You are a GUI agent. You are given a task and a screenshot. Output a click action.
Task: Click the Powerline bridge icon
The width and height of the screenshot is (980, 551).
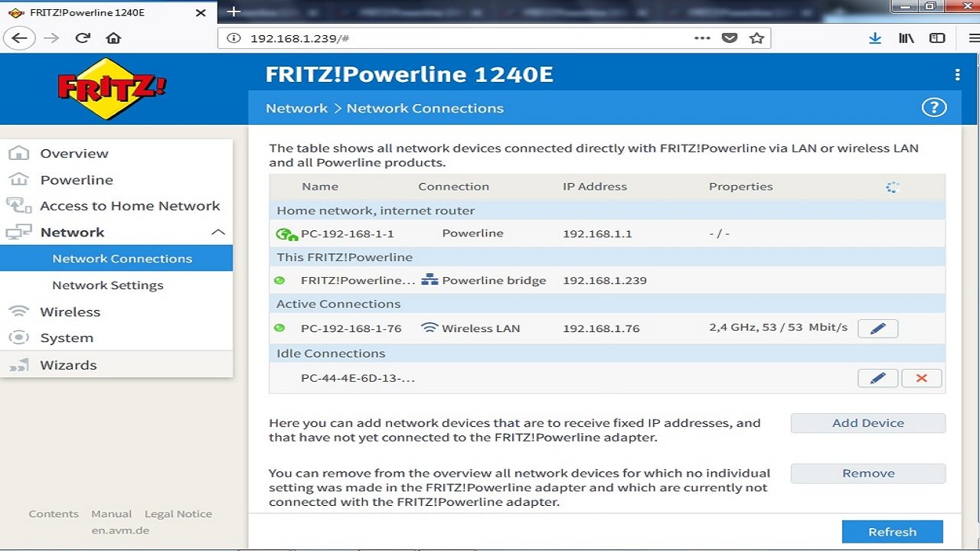tap(430, 280)
